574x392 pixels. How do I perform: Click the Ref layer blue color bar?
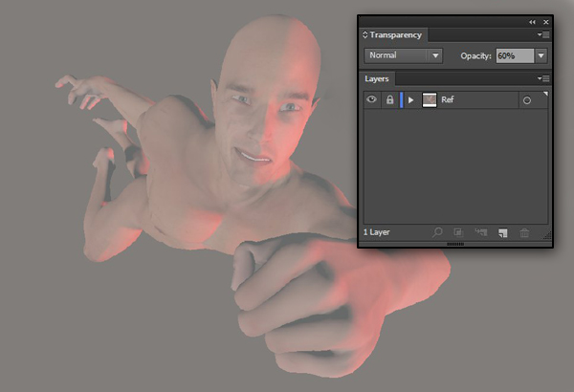[x=401, y=100]
